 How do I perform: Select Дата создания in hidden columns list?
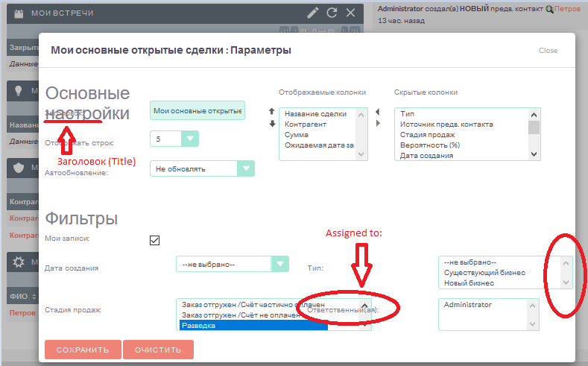(x=427, y=156)
